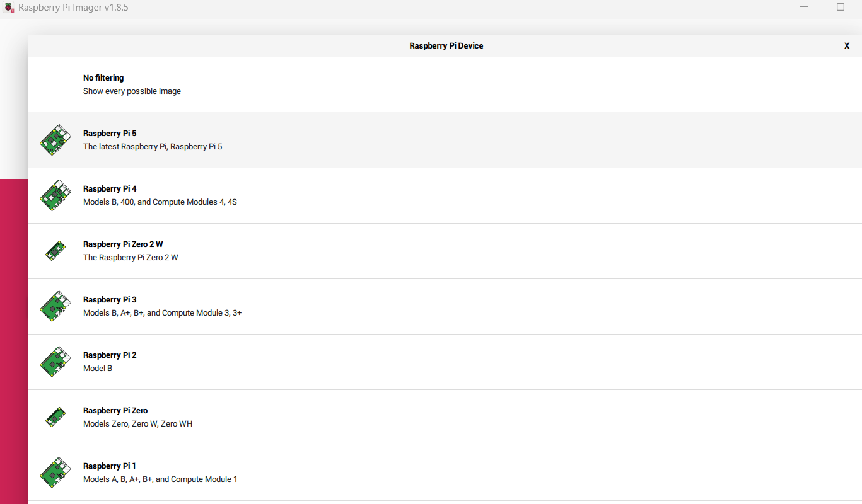Select Raspberry Pi 2 Model B description
The height and width of the screenshot is (504, 862).
click(98, 369)
